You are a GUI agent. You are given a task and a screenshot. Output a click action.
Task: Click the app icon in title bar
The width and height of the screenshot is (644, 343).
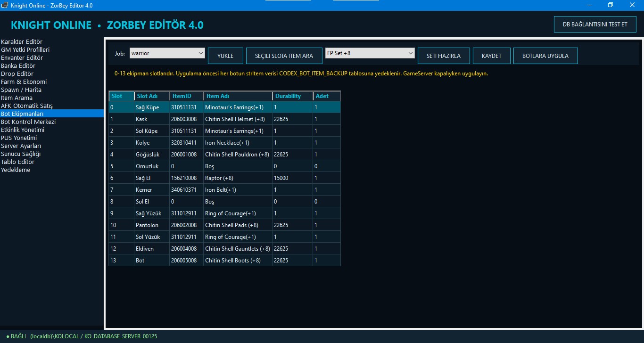pyautogui.click(x=5, y=5)
